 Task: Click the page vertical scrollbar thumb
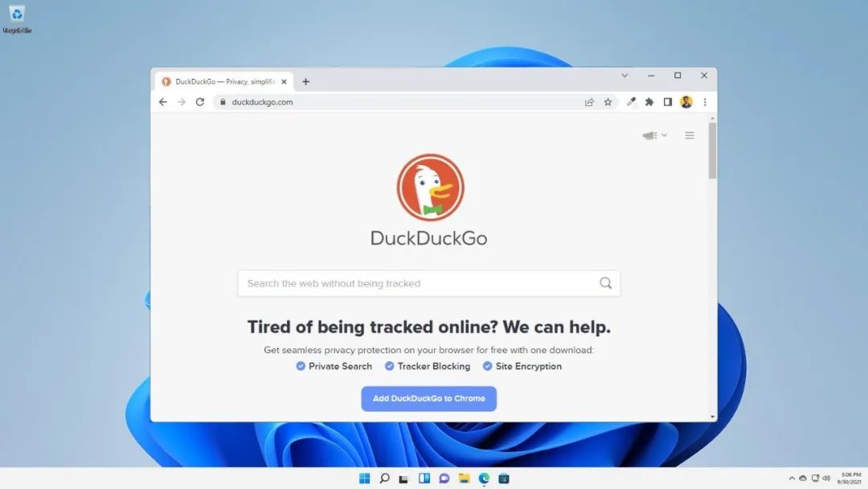(x=712, y=150)
